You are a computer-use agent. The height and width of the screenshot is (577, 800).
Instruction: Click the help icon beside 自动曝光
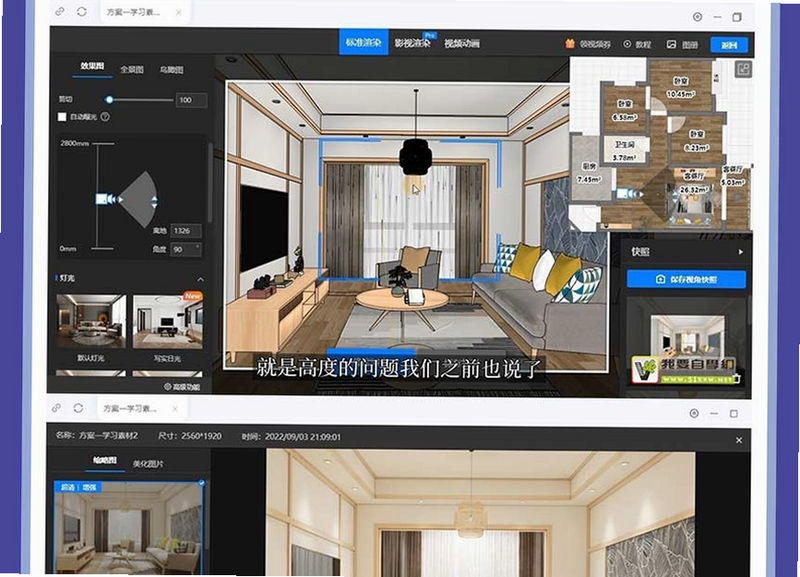(105, 117)
